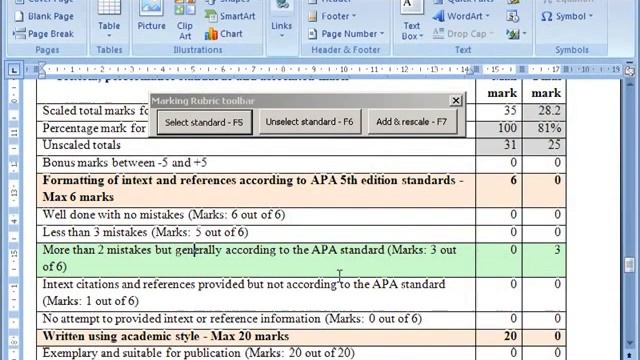This screenshot has width=640, height=360.
Task: Insert a Picture from file
Action: click(151, 16)
